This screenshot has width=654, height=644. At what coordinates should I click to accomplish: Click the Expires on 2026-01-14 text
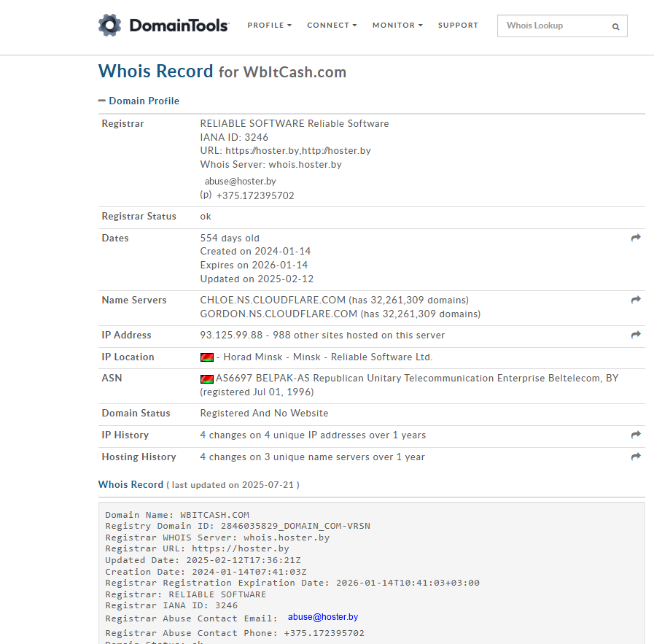click(254, 265)
